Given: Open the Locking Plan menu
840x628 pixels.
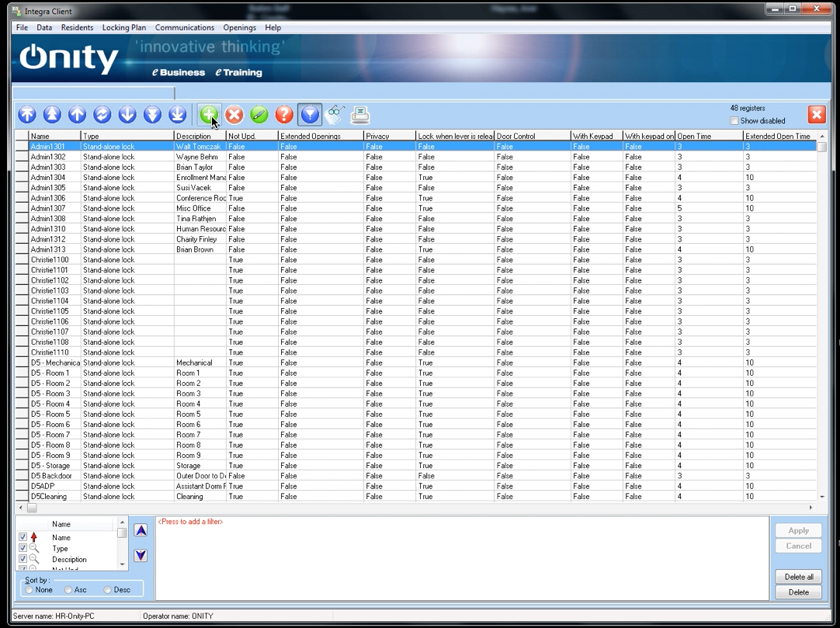Looking at the screenshot, I should pos(123,28).
